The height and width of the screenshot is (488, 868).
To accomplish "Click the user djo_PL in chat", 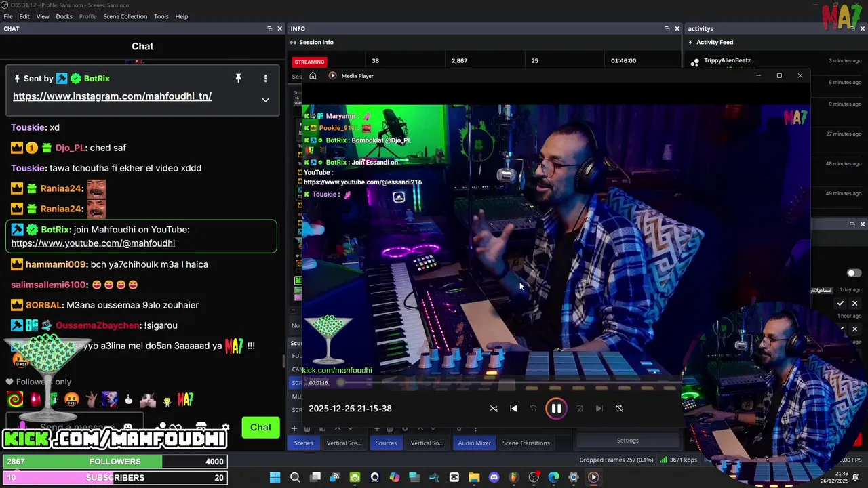I will (71, 148).
